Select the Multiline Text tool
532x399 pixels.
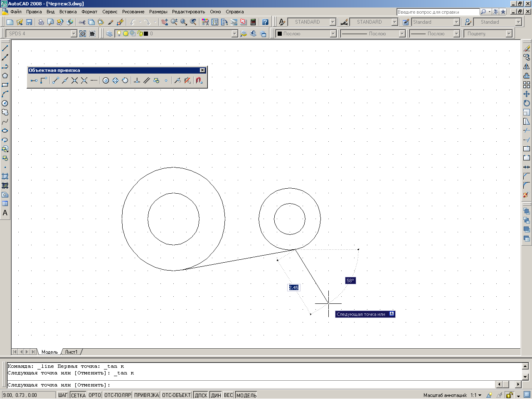(x=5, y=213)
